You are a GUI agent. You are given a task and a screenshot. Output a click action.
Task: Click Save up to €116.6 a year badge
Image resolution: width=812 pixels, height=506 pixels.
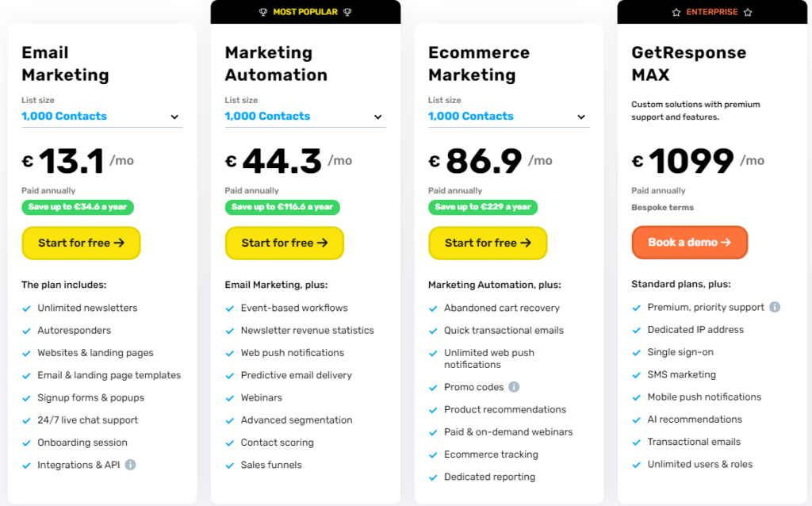coord(282,207)
